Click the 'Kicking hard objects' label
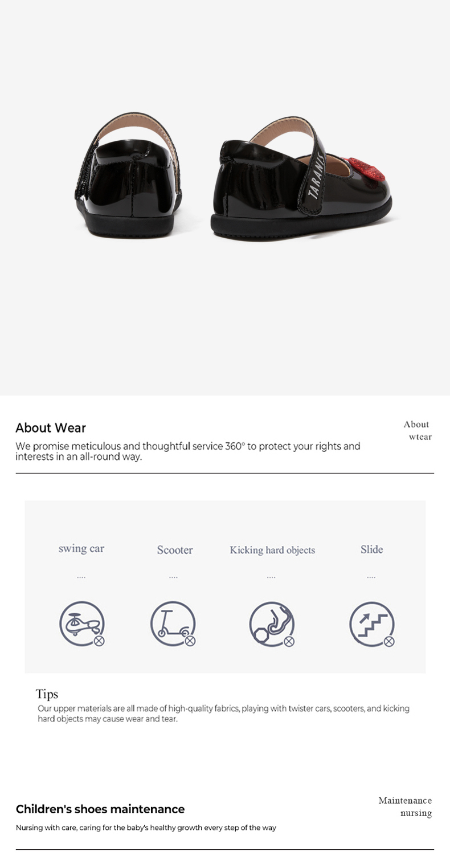The width and height of the screenshot is (450, 868). pos(272,550)
